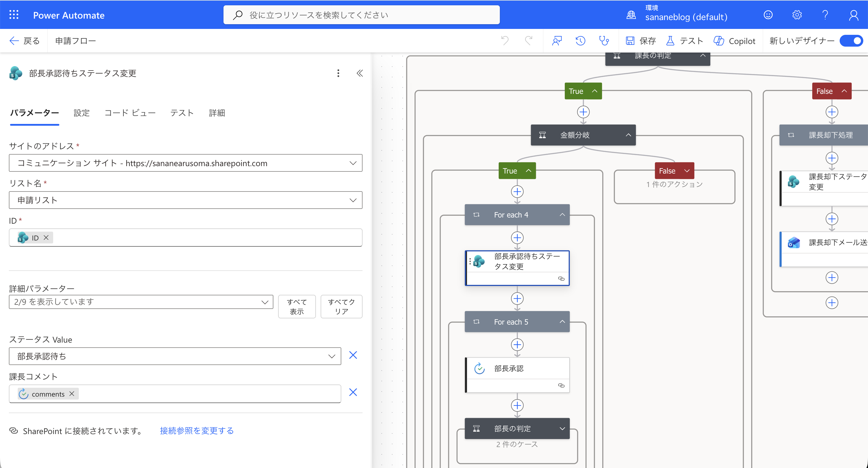Image resolution: width=868 pixels, height=468 pixels.
Task: Switch to the 設定 tab
Action: click(81, 113)
